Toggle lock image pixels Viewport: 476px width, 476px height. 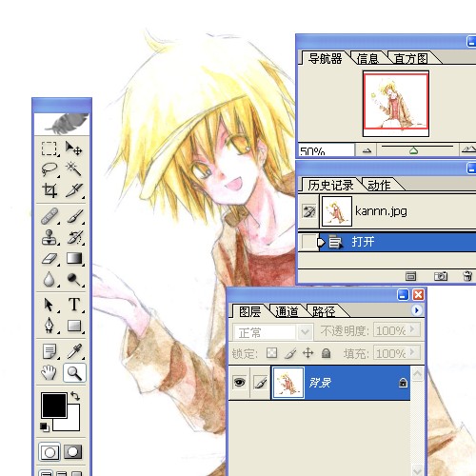tap(290, 353)
